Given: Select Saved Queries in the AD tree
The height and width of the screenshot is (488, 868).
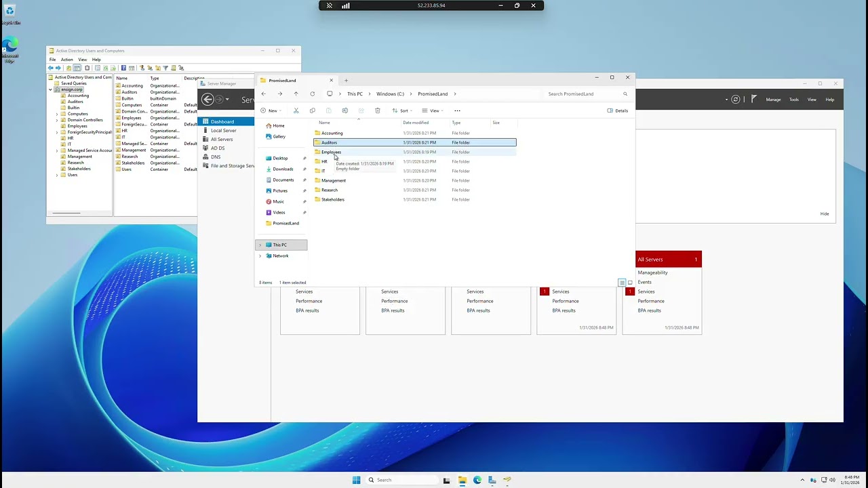Looking at the screenshot, I should (74, 83).
